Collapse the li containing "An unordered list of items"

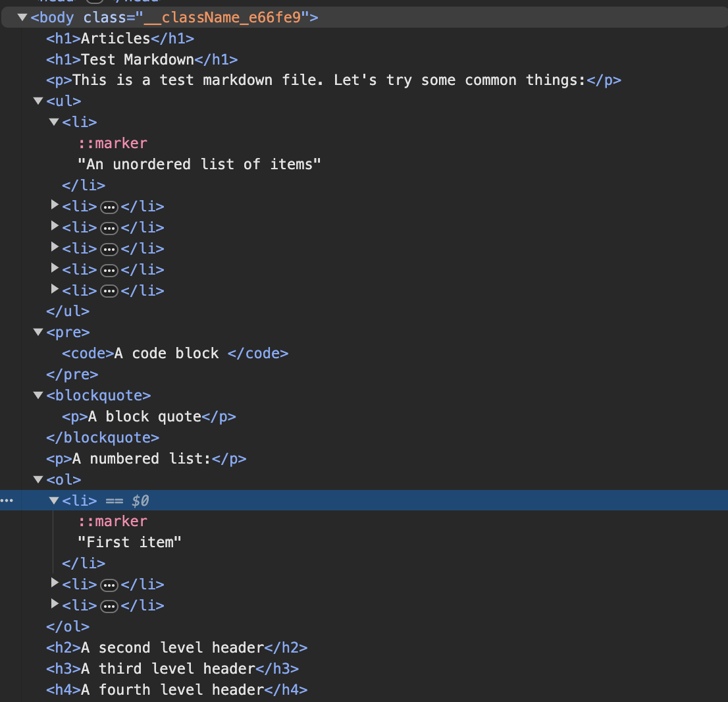(x=54, y=122)
